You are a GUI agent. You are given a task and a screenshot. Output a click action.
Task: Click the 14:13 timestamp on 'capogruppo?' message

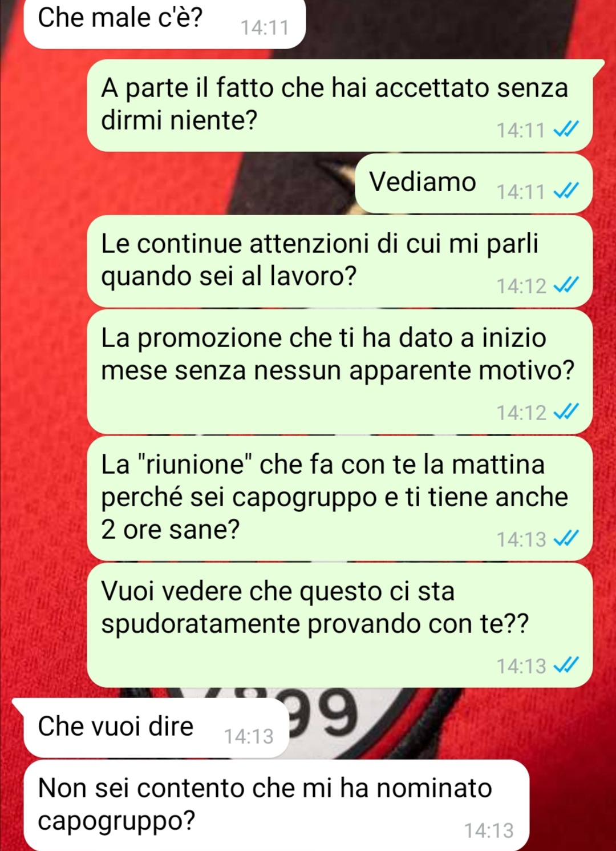[489, 830]
